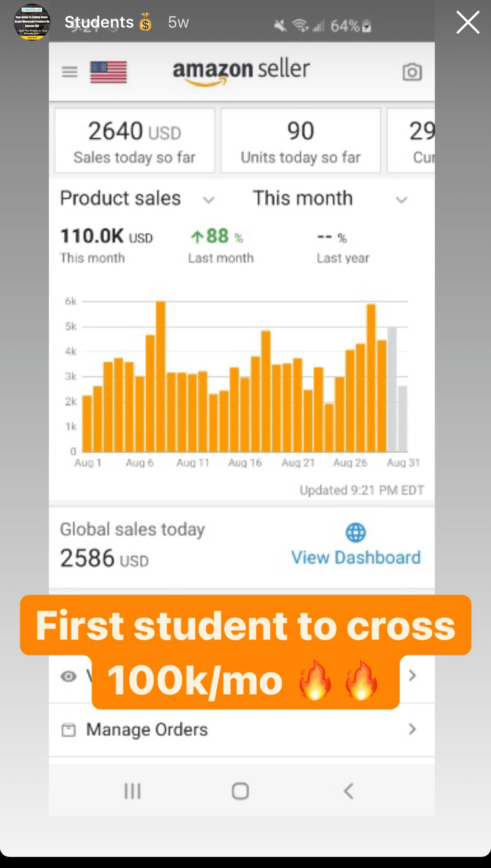Screen dimensions: 491x868
Task: Click the View Dashboard link
Action: pyautogui.click(x=356, y=558)
